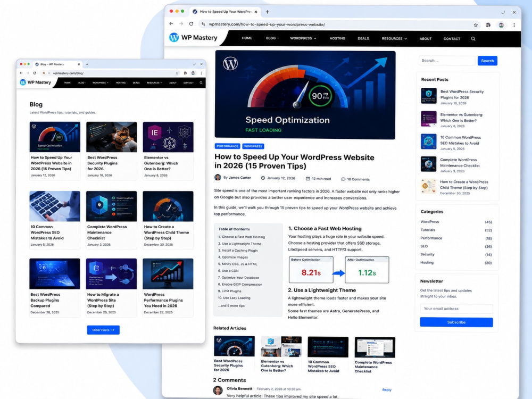
Task: Click the extensions icon in the Blog window
Action: pos(185,73)
